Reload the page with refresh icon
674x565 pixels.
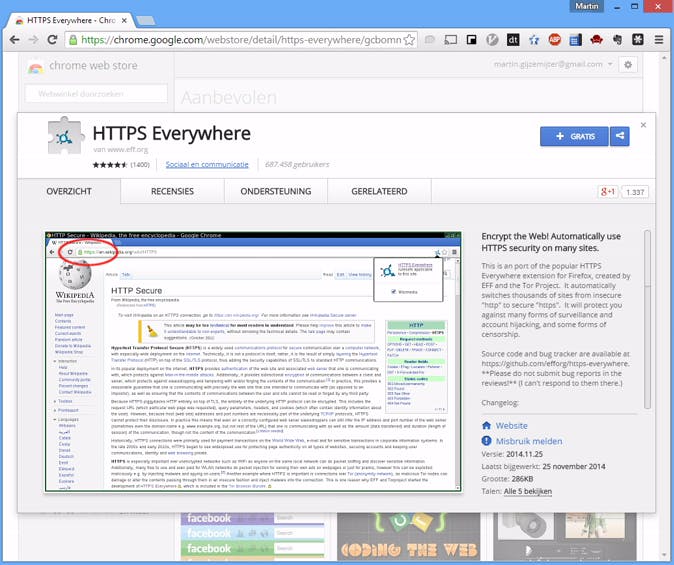coord(52,40)
